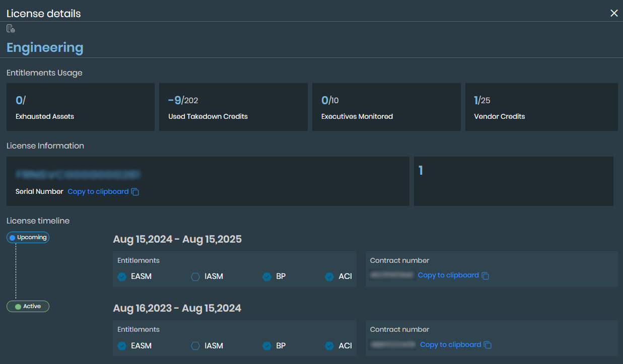Click the EASM badge under the 2023-2024 period
Image resolution: width=623 pixels, height=364 pixels.
click(x=121, y=346)
